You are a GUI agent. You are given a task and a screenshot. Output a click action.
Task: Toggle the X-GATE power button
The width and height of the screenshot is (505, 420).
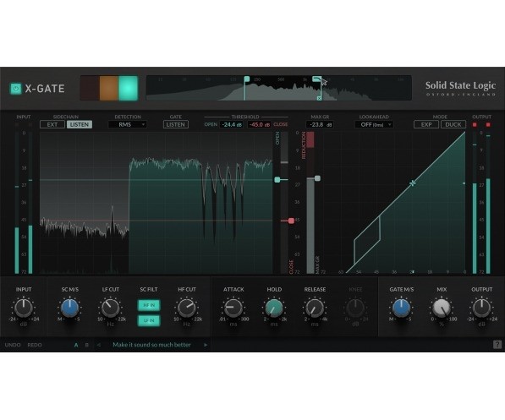[15, 89]
